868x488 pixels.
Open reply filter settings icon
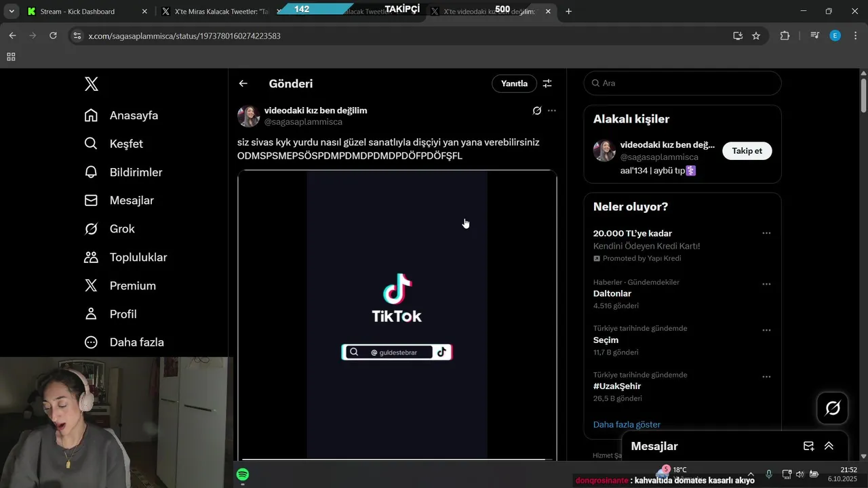coord(547,83)
